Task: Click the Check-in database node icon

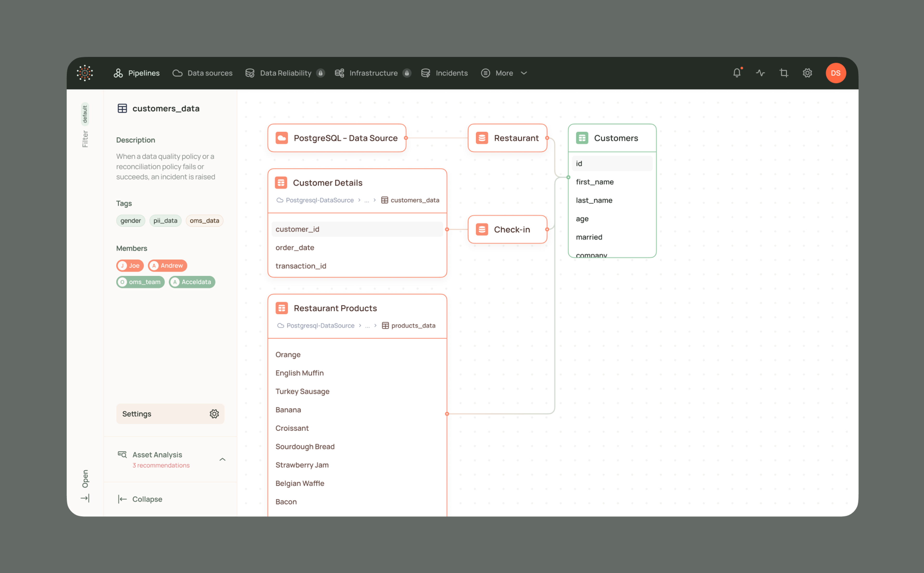Action: tap(481, 229)
